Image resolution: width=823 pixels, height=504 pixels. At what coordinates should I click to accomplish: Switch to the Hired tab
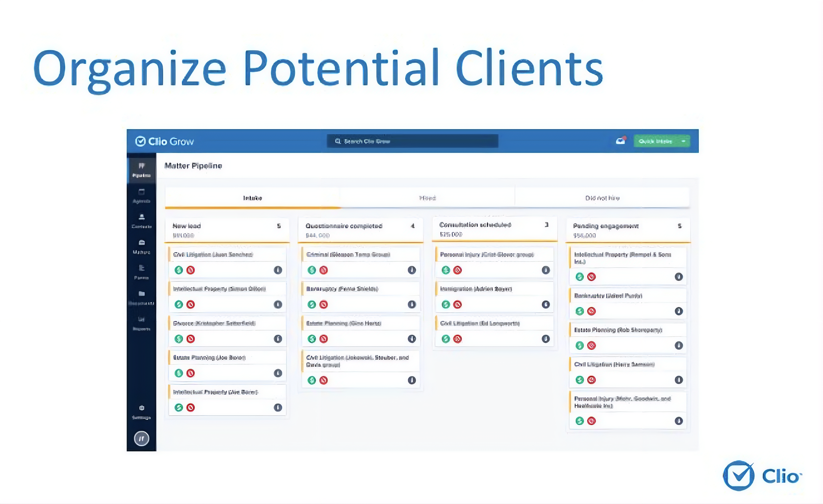coord(427,198)
